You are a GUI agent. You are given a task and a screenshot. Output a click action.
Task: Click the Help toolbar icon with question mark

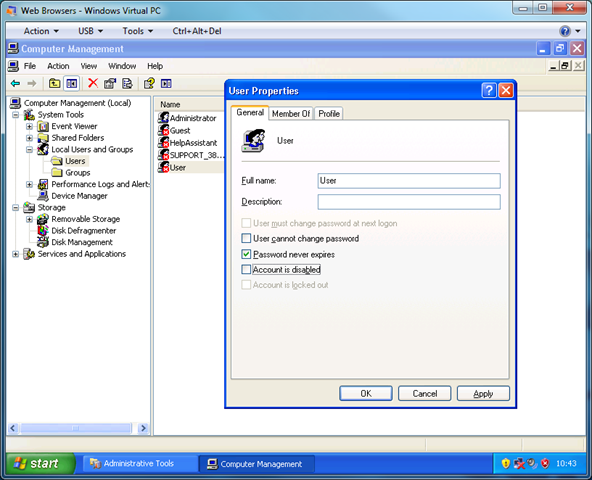pos(149,83)
